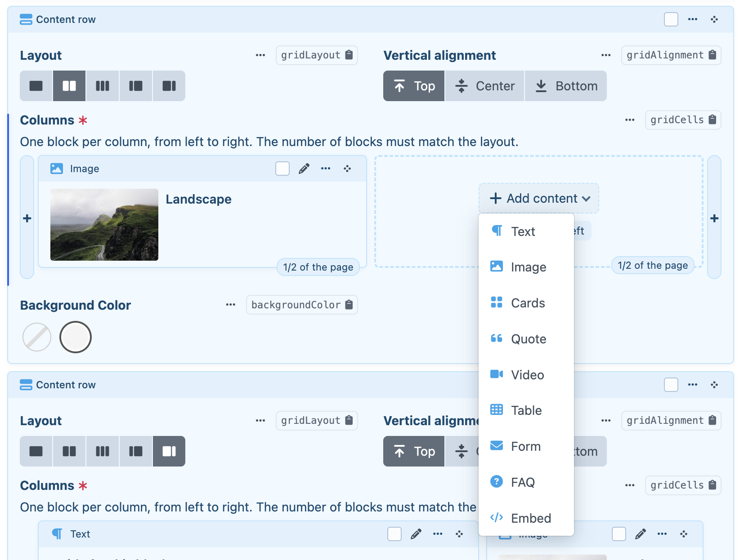Viewport: 744px width, 560px height.
Task: Grab the move handle of the Landscape Image block
Action: click(347, 169)
